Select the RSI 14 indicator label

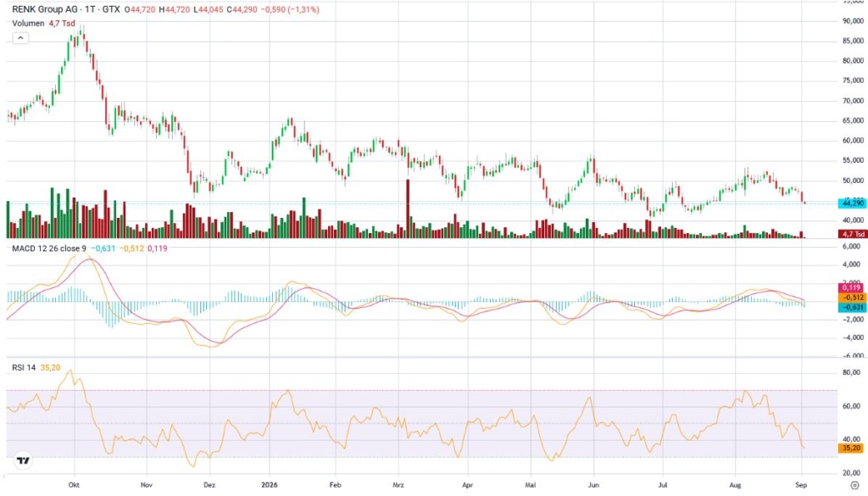pos(24,368)
